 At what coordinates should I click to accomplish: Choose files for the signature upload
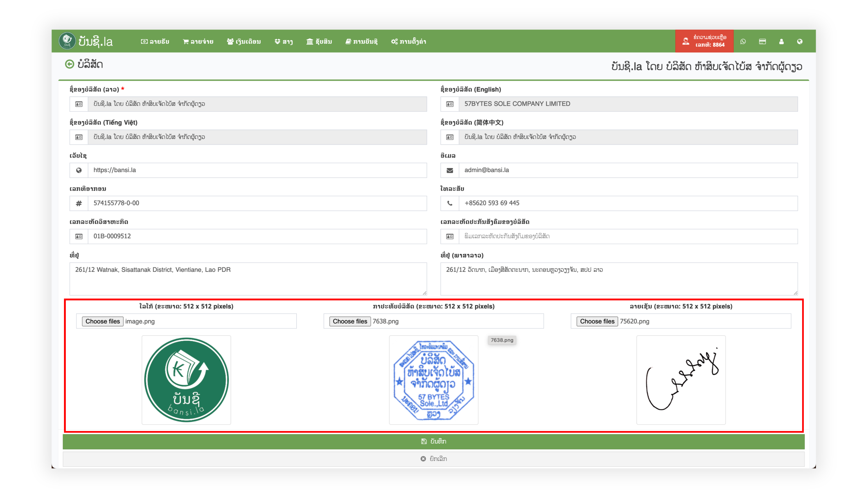point(597,322)
